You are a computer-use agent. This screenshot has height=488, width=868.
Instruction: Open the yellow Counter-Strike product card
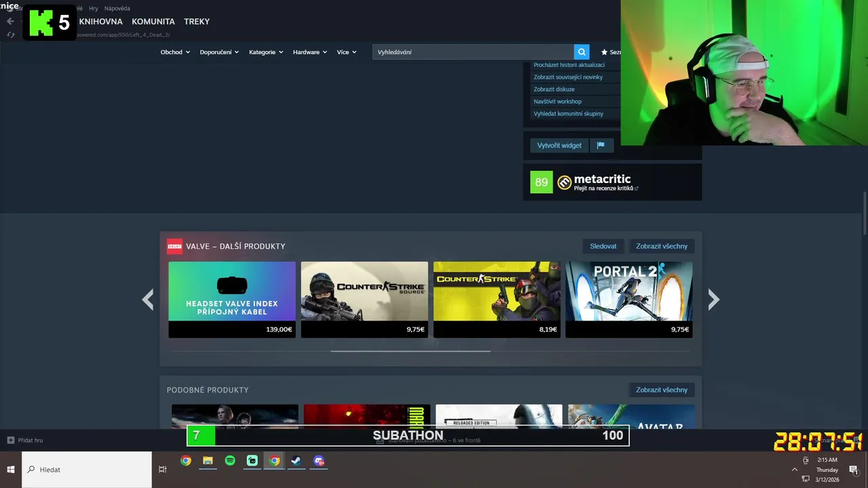point(496,300)
